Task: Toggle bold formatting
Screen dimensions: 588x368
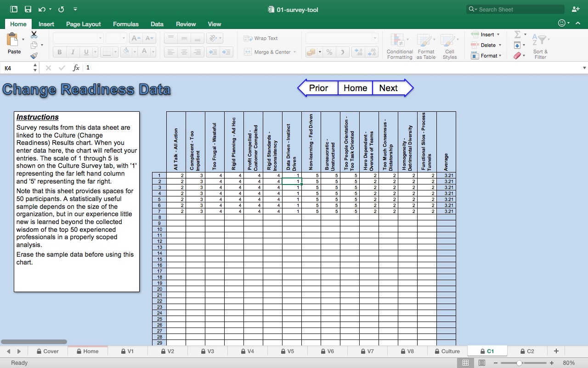Action: (x=59, y=52)
